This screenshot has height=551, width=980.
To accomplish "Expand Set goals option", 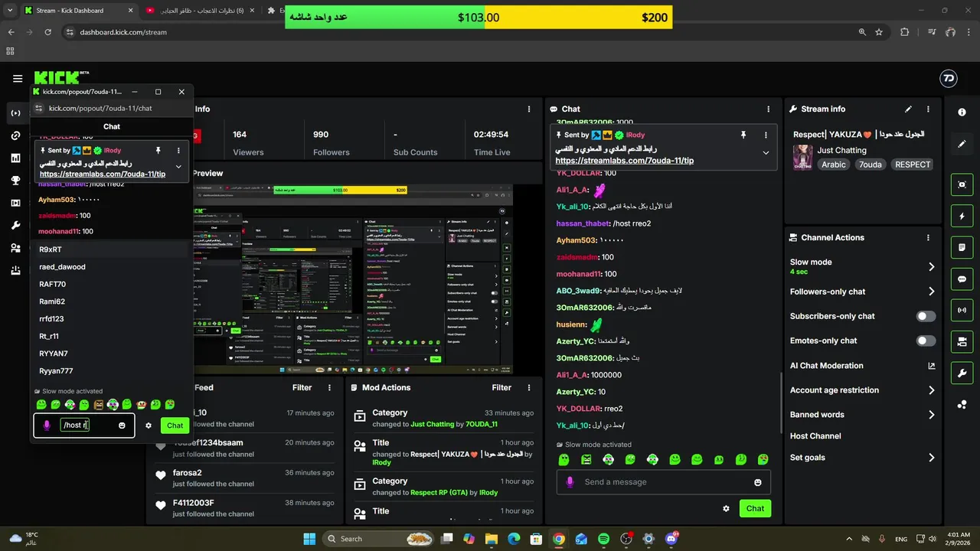I will (932, 458).
